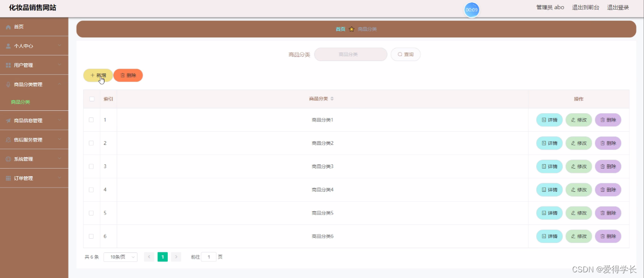Delete 商品分类2 using its row 删除 button
Screen dimensions: 644x278
[x=608, y=143]
